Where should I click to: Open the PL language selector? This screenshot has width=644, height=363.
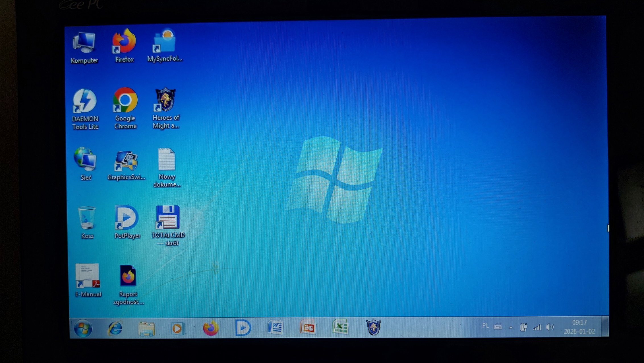486,326
